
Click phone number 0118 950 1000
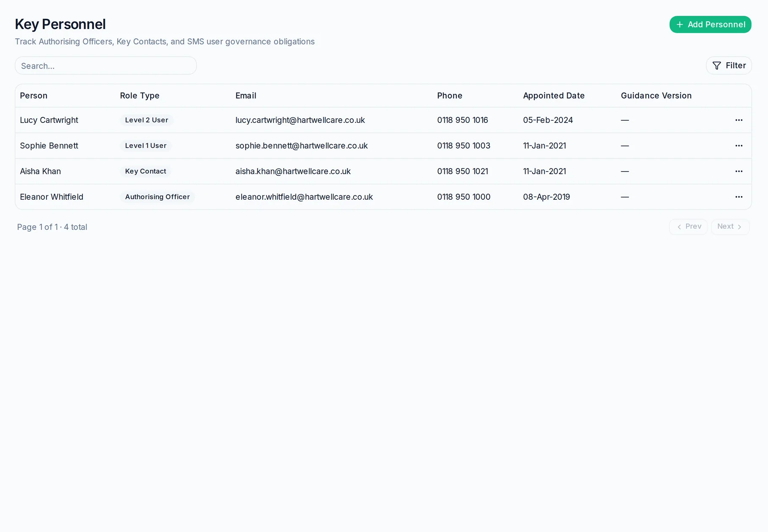(464, 197)
